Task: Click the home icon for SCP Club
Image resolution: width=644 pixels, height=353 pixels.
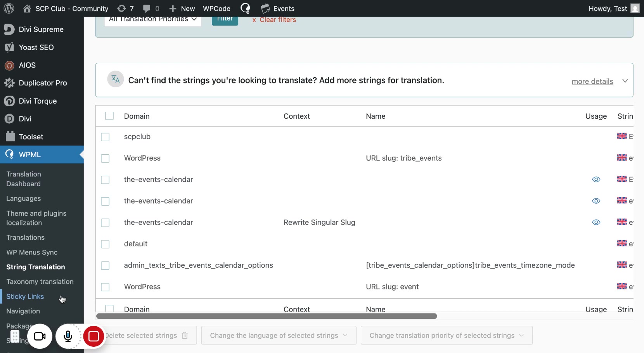Action: coord(27,9)
